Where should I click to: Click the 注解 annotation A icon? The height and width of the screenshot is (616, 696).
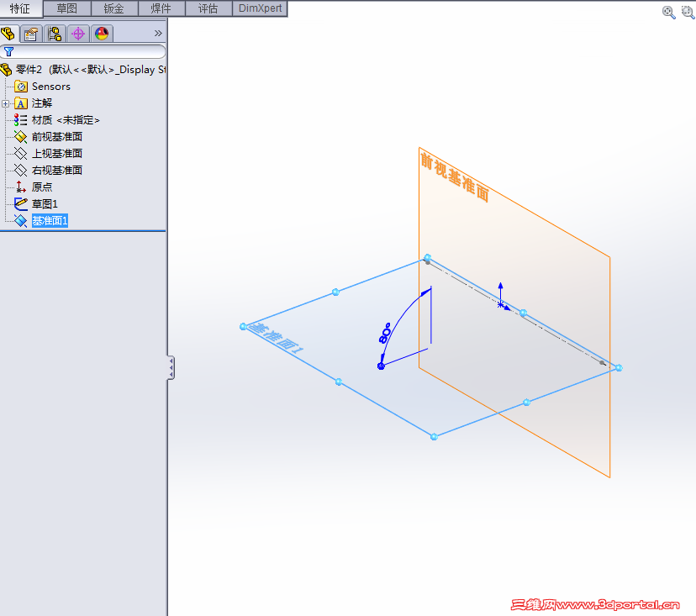[21, 103]
